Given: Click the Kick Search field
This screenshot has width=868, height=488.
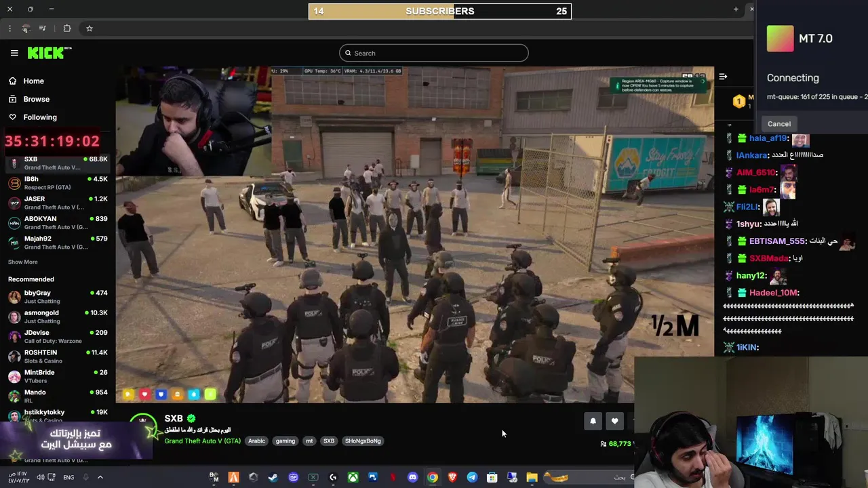Looking at the screenshot, I should tap(433, 53).
